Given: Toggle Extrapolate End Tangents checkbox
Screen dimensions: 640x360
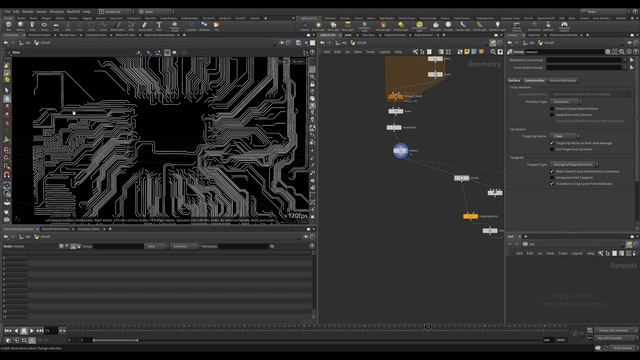Looking at the screenshot, I should pos(552,178).
